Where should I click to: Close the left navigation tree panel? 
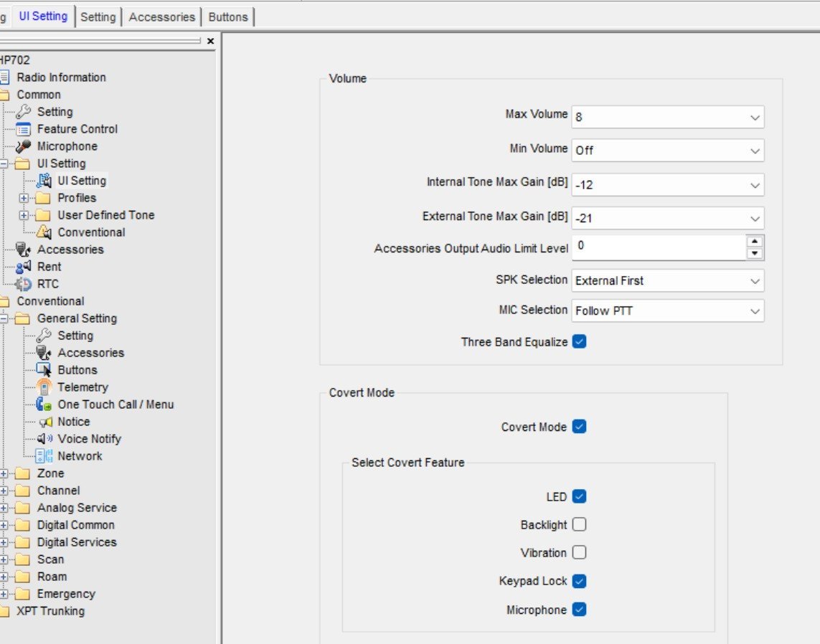click(210, 42)
